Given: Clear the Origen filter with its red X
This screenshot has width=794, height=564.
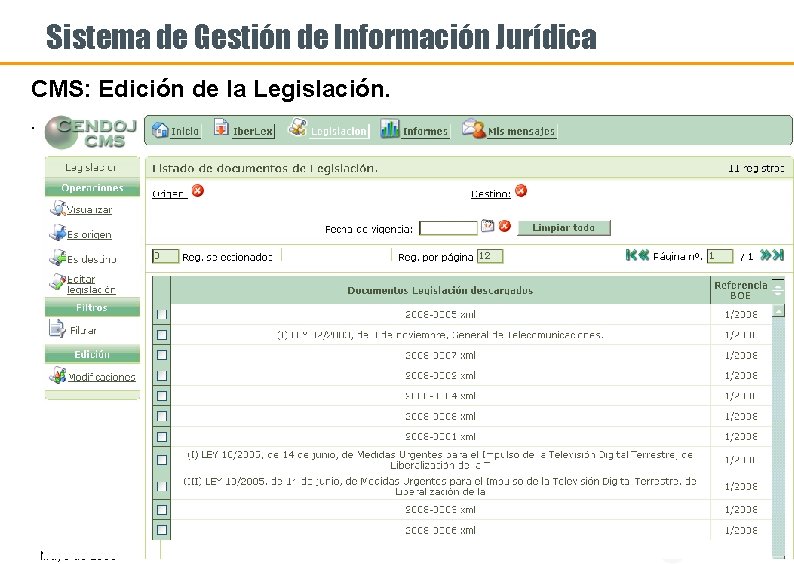Looking at the screenshot, I should 198,191.
